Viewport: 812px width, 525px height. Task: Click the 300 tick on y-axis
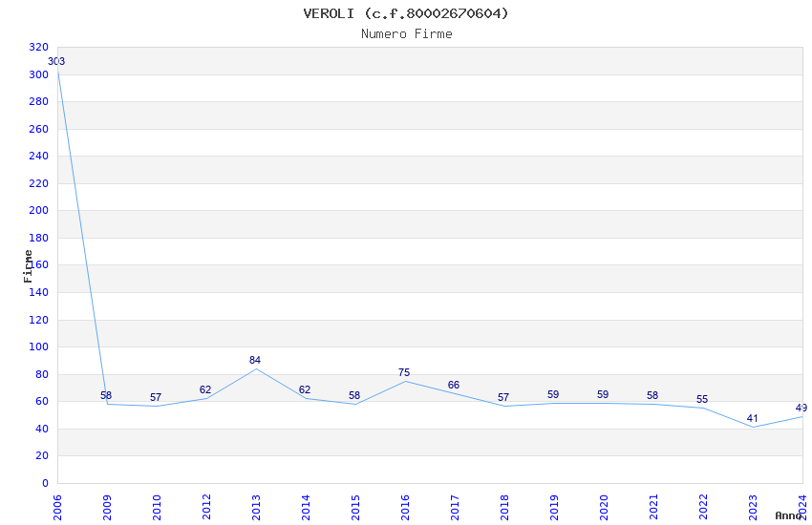[38, 75]
